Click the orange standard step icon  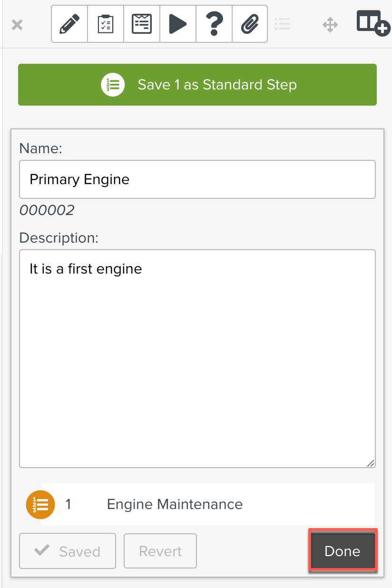pos(40,504)
